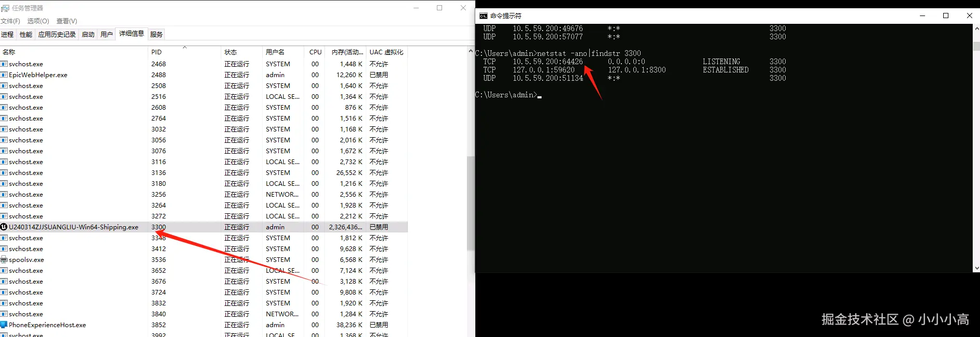
Task: Switch to the 进程 tab
Action: tap(7, 35)
